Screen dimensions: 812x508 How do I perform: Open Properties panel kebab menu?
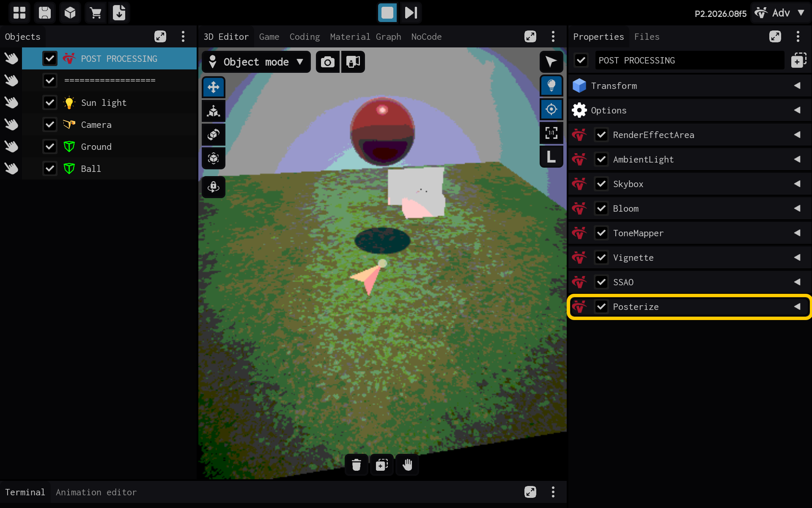[798, 36]
